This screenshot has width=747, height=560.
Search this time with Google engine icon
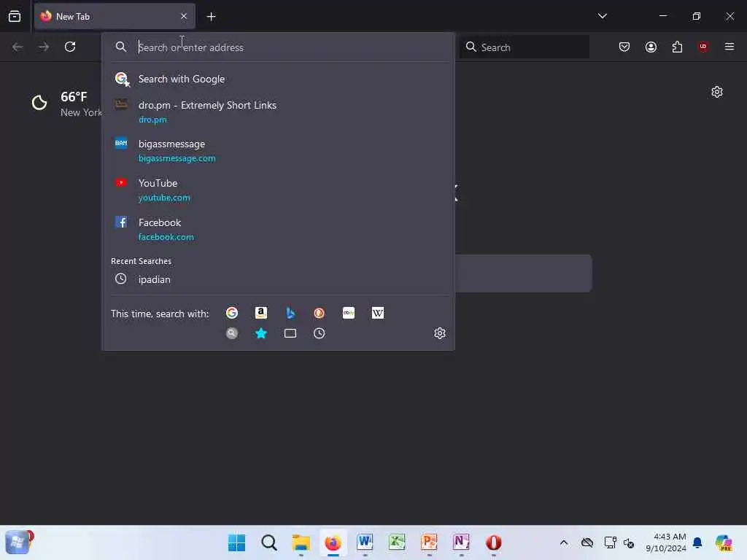tap(232, 313)
